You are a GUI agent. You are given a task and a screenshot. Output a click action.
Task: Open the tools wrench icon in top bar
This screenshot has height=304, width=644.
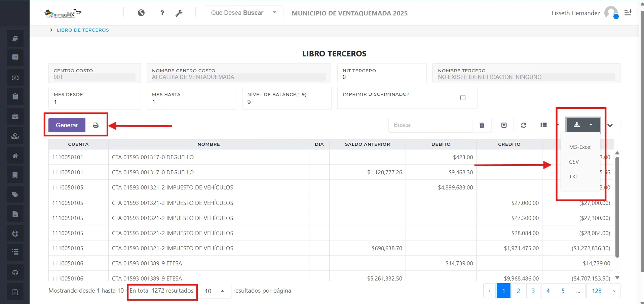click(179, 13)
